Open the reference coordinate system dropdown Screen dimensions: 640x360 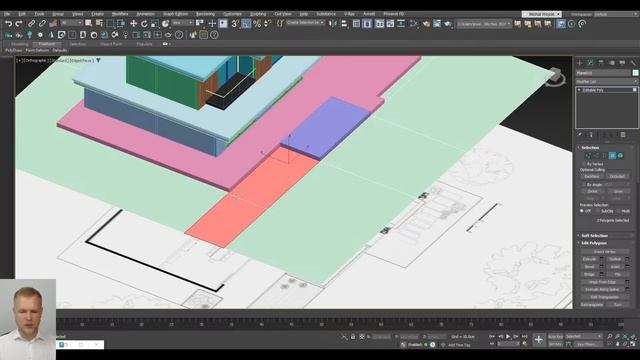tap(182, 23)
